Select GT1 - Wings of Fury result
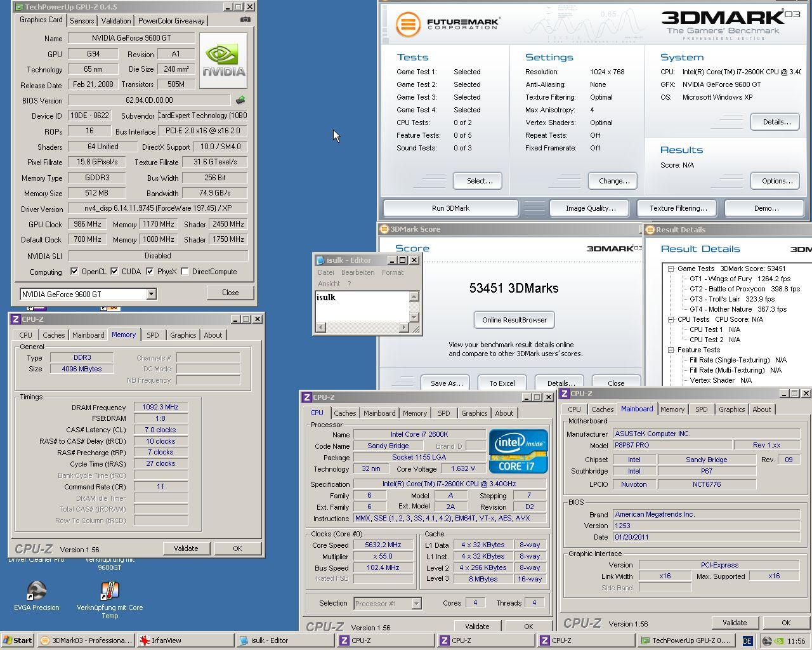This screenshot has width=812, height=650. (740, 279)
